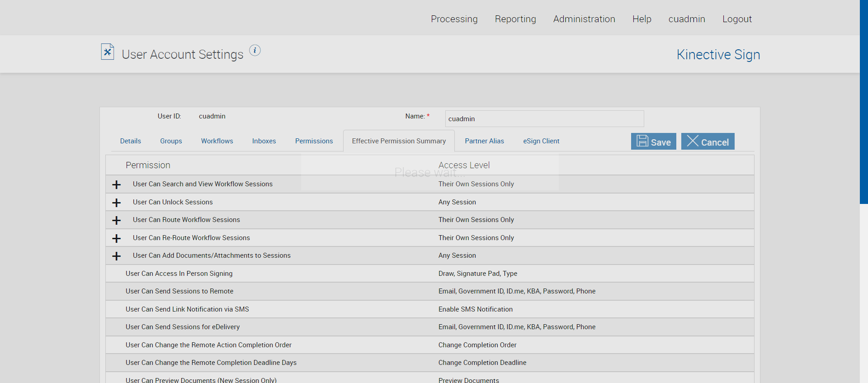Image resolution: width=868 pixels, height=383 pixels.
Task: Open the Administration menu
Action: coord(584,19)
